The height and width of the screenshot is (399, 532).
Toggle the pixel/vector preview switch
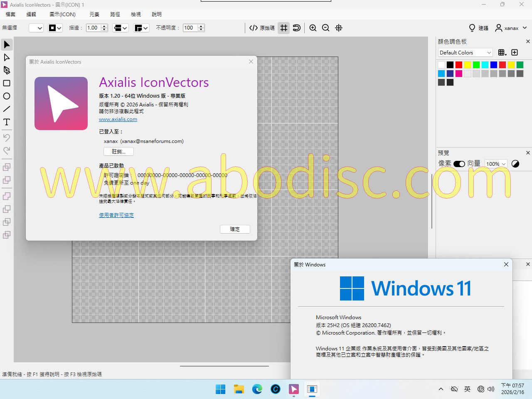coord(459,164)
